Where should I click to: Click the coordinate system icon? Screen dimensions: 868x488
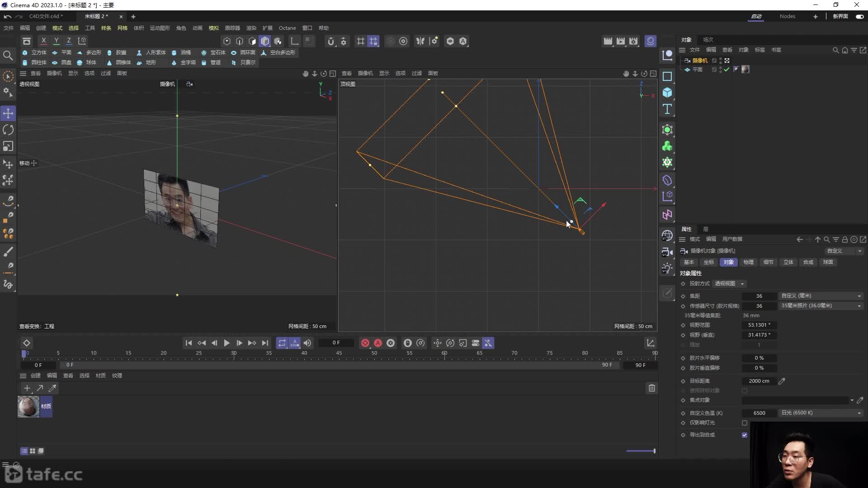tap(82, 41)
